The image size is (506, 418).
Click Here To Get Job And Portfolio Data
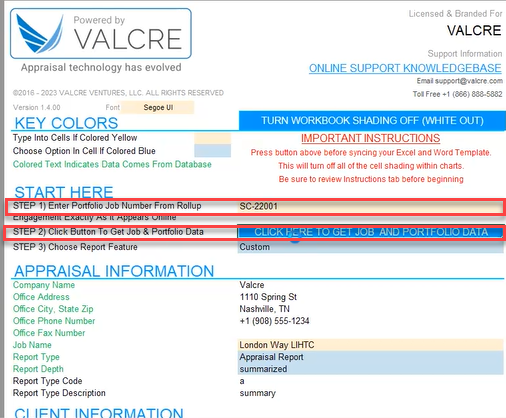click(x=371, y=232)
